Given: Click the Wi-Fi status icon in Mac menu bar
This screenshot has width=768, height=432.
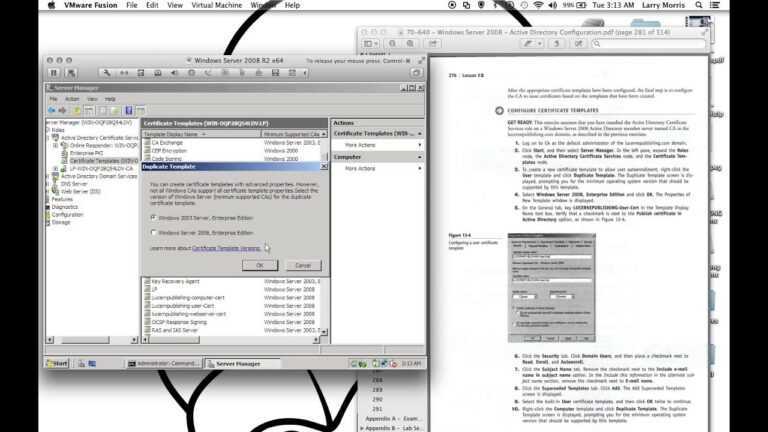Looking at the screenshot, I should pyautogui.click(x=538, y=5).
